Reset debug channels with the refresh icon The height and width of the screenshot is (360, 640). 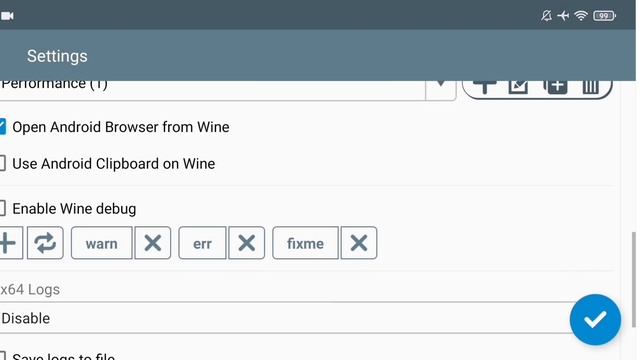click(x=45, y=243)
